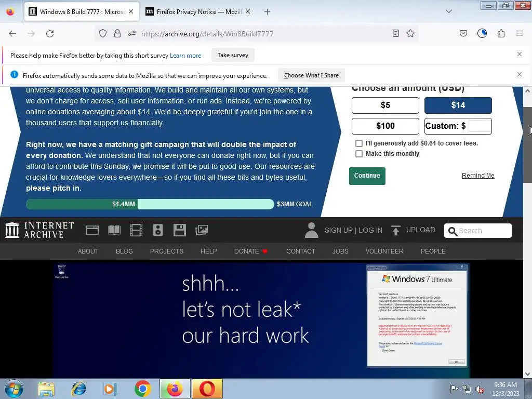Save page to Pocket
This screenshot has height=399, width=532.
[463, 33]
